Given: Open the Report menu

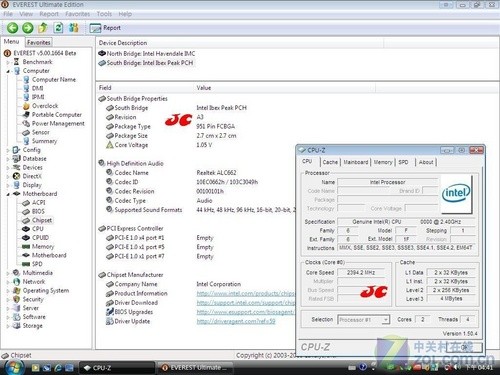Looking at the screenshot, I should tap(49, 14).
